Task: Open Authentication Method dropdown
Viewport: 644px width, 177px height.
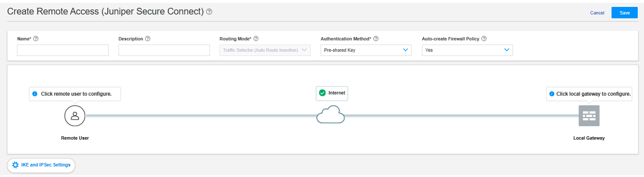Action: [366, 50]
